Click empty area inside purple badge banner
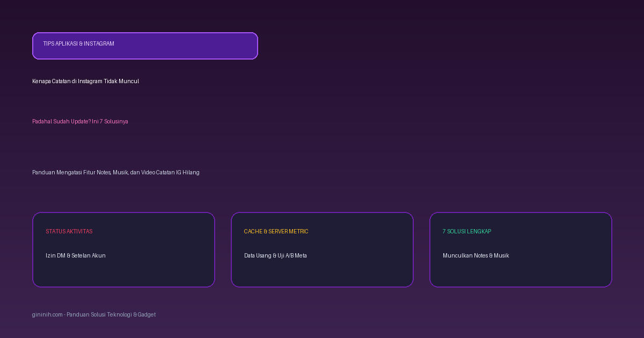644x338 pixels. 188,46
